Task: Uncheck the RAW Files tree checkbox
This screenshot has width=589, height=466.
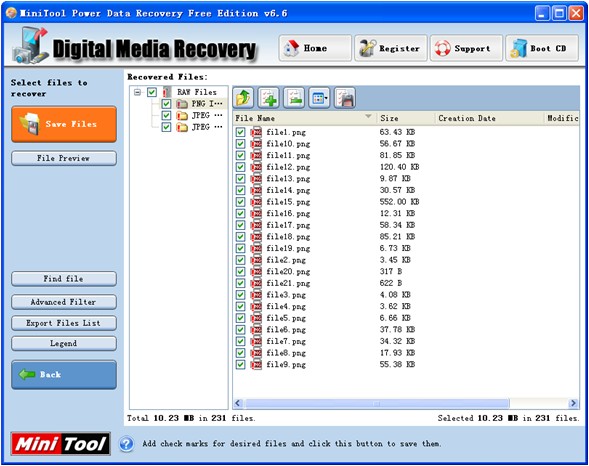Action: coord(152,92)
